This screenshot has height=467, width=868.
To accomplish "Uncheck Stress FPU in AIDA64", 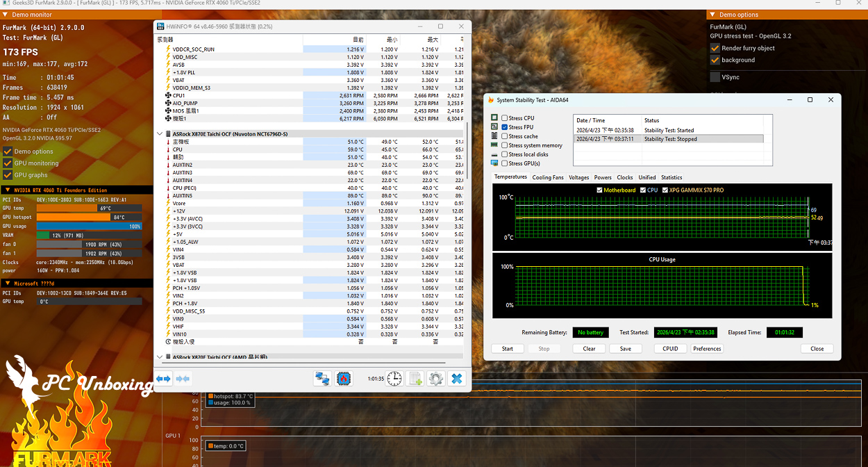I will coord(505,127).
